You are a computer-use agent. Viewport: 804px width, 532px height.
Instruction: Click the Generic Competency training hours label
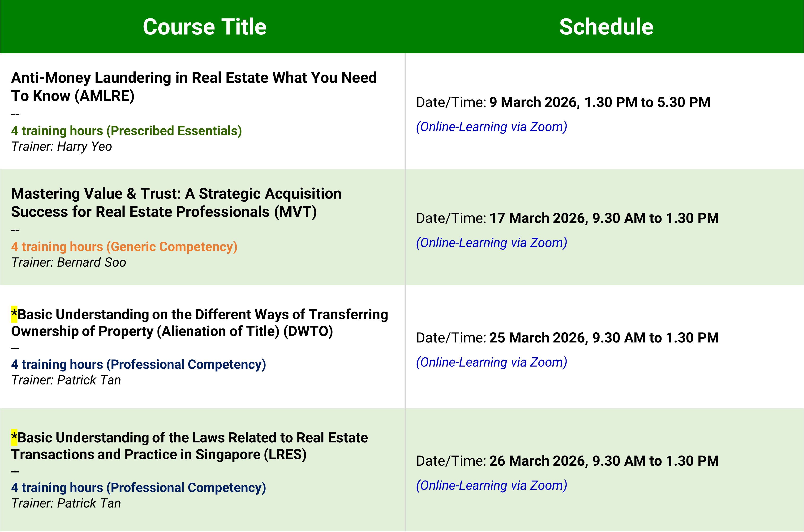[124, 247]
